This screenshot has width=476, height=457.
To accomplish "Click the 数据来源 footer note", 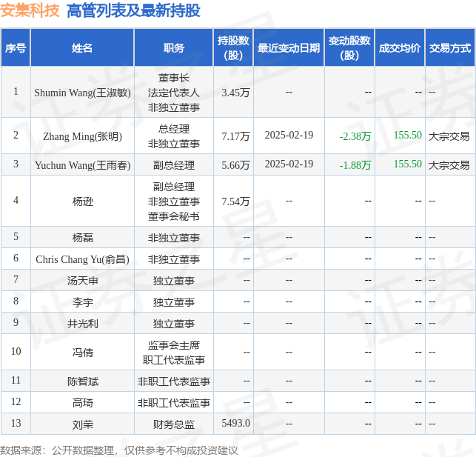I will coord(119,450).
